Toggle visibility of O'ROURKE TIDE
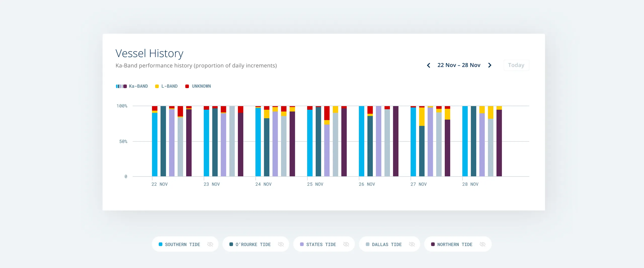644x268 pixels. tap(281, 244)
